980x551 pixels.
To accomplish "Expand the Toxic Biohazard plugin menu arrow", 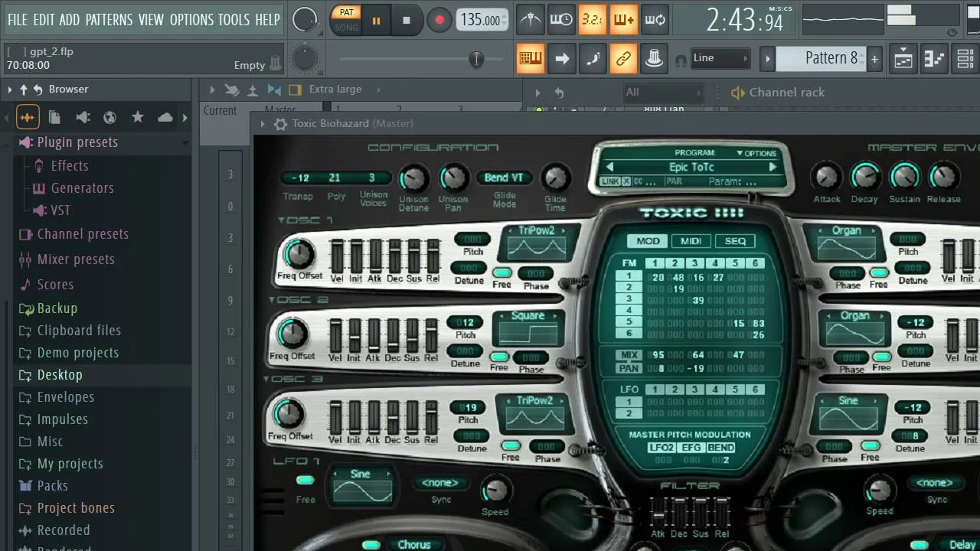I will click(263, 124).
